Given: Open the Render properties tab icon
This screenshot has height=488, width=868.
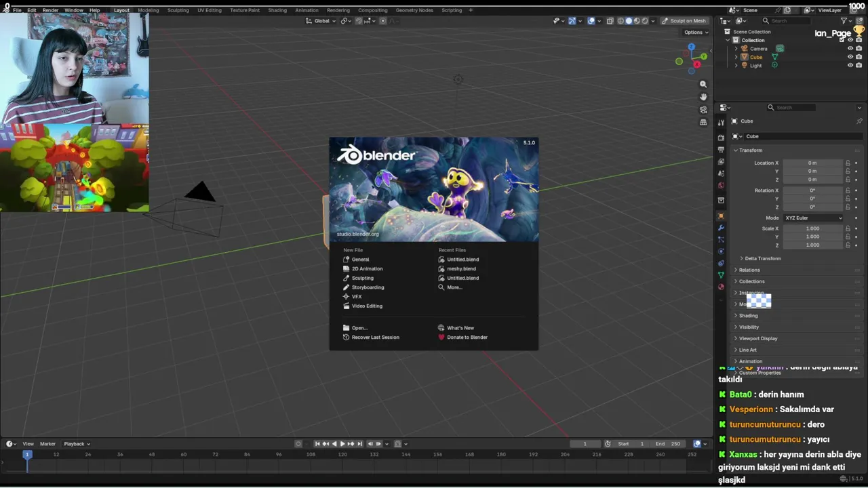Looking at the screenshot, I should 721,138.
